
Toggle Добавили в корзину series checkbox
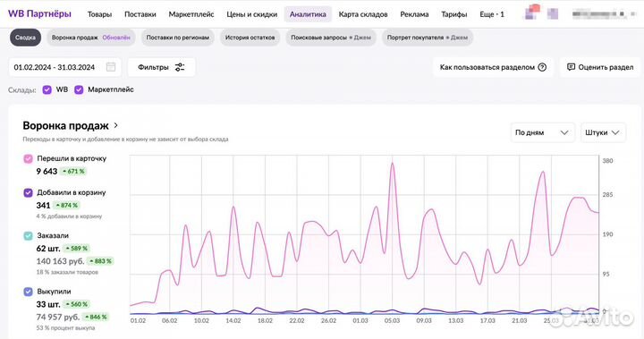[28, 192]
